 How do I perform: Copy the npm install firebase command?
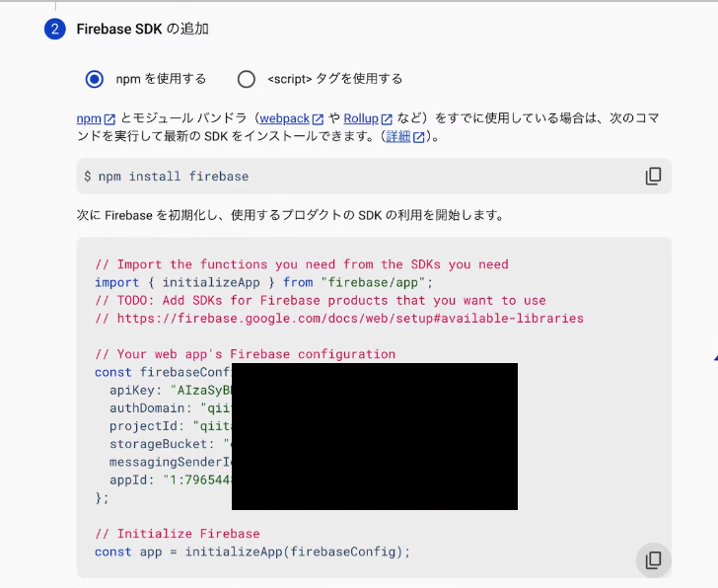point(654,176)
